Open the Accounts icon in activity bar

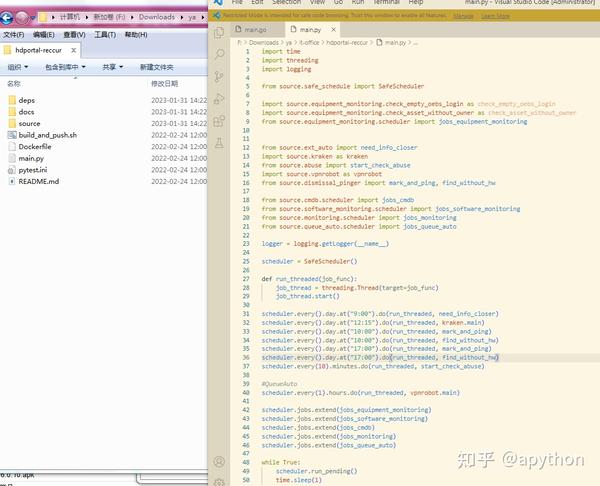point(219,462)
